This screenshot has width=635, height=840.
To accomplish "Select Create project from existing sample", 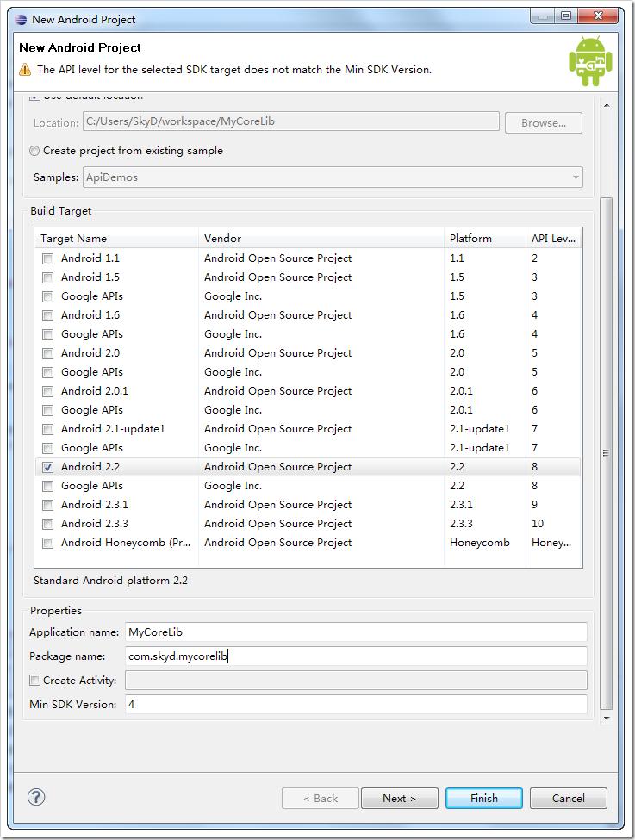I will (35, 151).
